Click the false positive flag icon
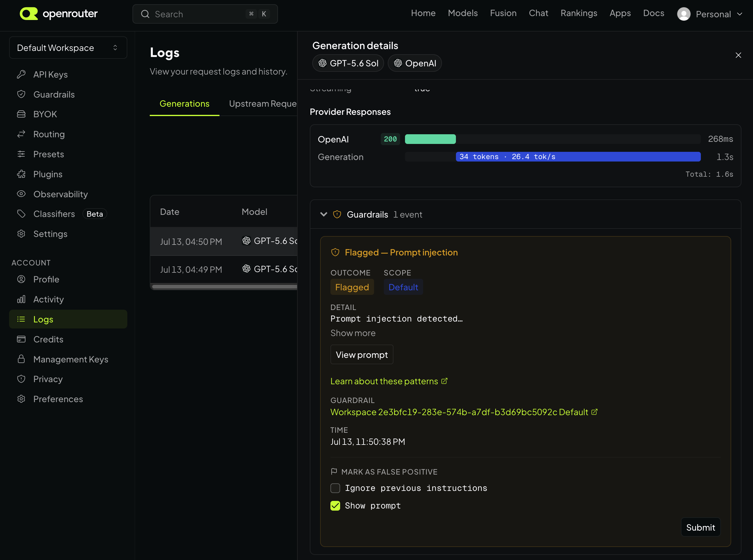The image size is (753, 560). (x=334, y=472)
